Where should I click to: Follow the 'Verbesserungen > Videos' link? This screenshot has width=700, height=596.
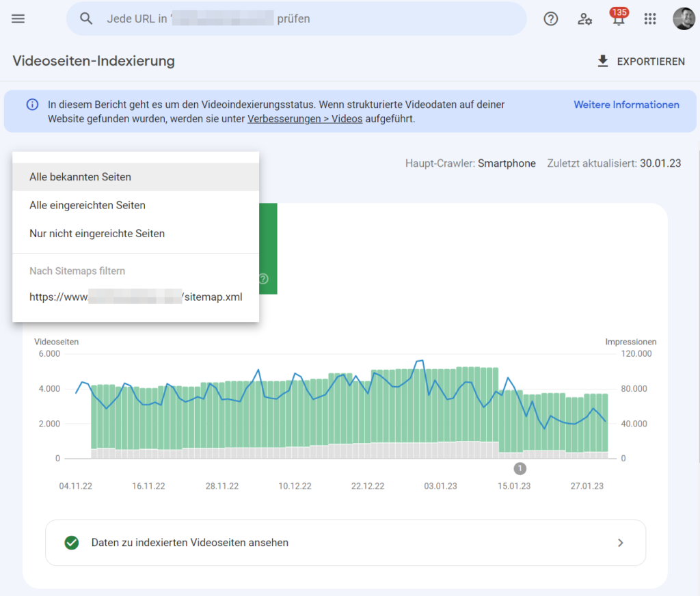click(305, 118)
